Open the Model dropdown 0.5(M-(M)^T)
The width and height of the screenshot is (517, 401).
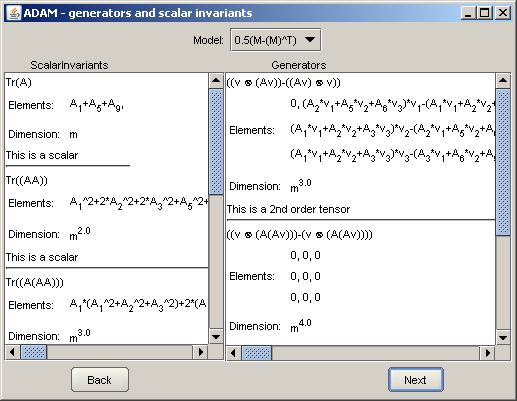pos(275,40)
